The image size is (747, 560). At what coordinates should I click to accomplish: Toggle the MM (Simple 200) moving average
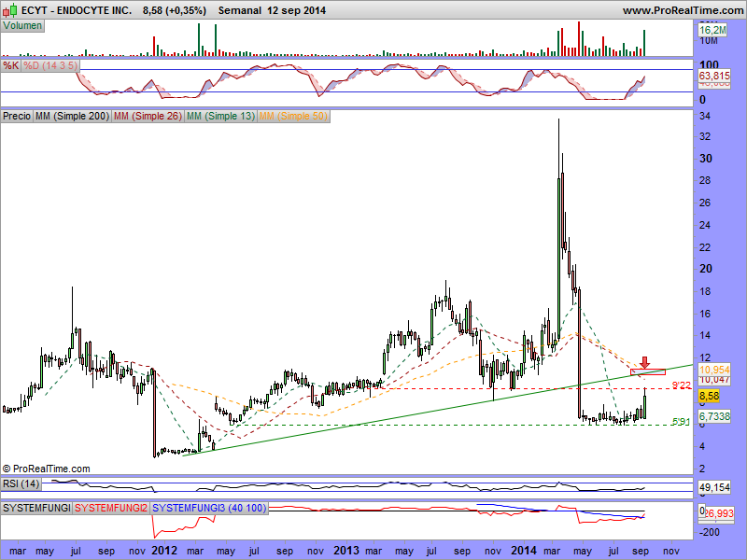71,117
